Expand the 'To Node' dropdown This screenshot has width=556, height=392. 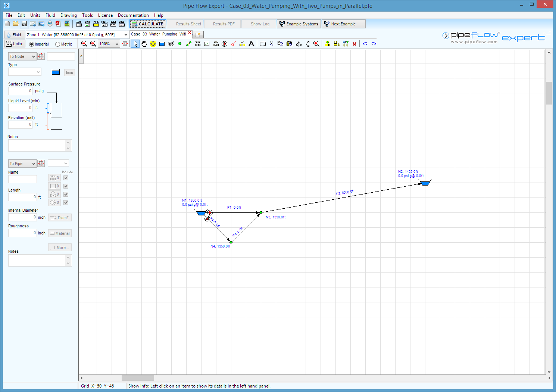22,56
